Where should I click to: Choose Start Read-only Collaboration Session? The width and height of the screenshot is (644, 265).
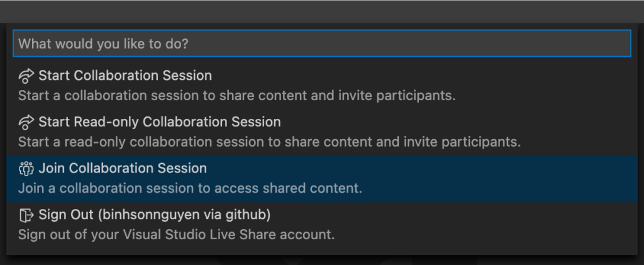[321, 133]
